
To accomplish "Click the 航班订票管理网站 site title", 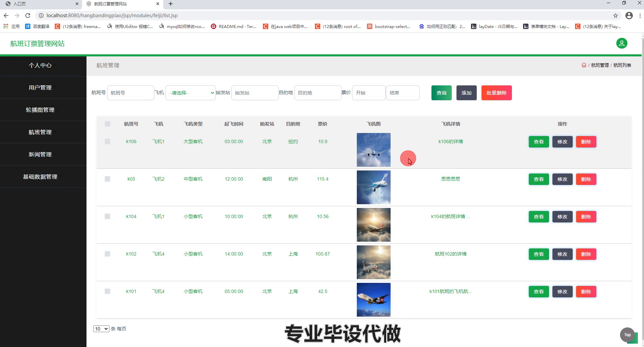I will 38,44.
